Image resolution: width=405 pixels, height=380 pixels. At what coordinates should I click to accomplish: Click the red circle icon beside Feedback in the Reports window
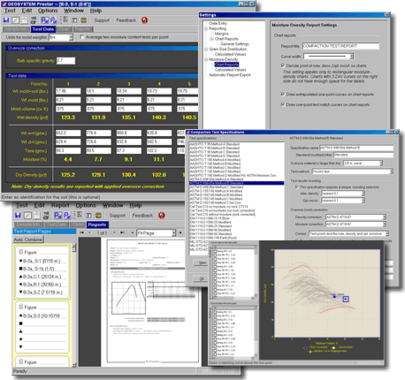click(x=162, y=215)
